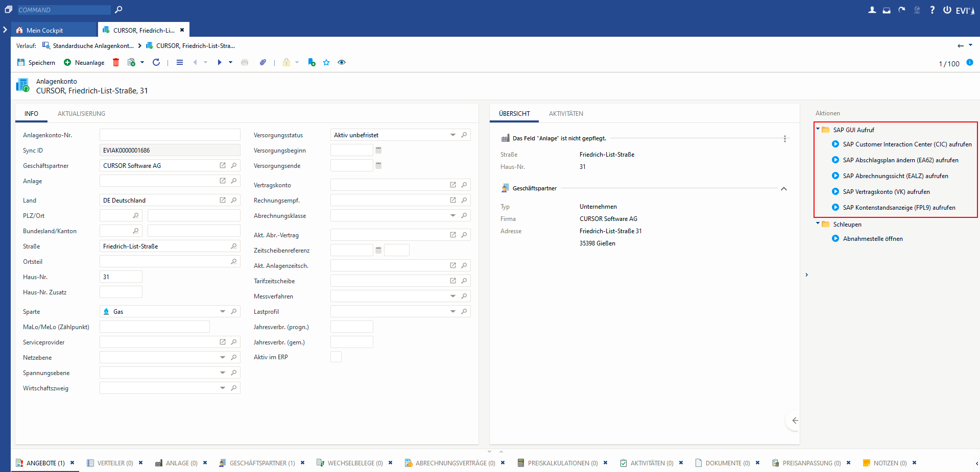The image size is (980, 472).
Task: Switch to the AKTIVITÄTEN tab in overview panel
Action: 566,114
